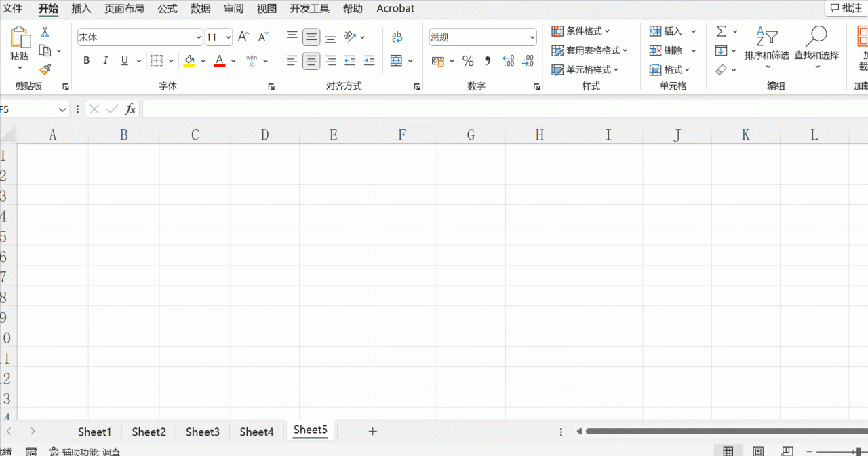Toggle center horizontal alignment
This screenshot has height=456, width=868.
(311, 61)
